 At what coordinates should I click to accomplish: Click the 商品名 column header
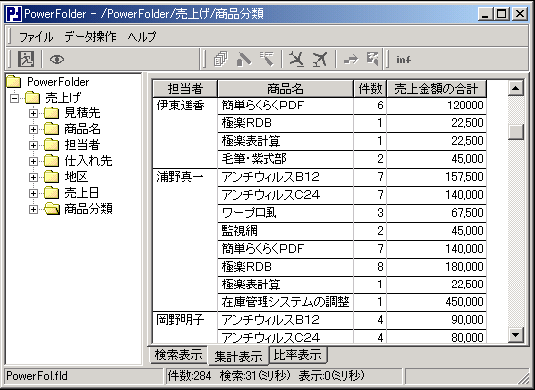click(285, 89)
